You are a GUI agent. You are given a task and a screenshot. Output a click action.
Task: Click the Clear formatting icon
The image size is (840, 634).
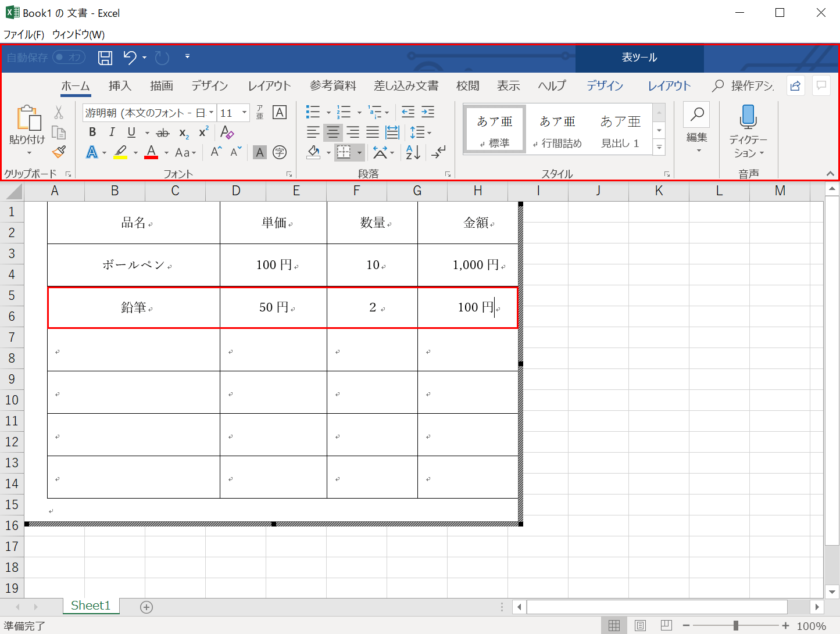click(227, 132)
